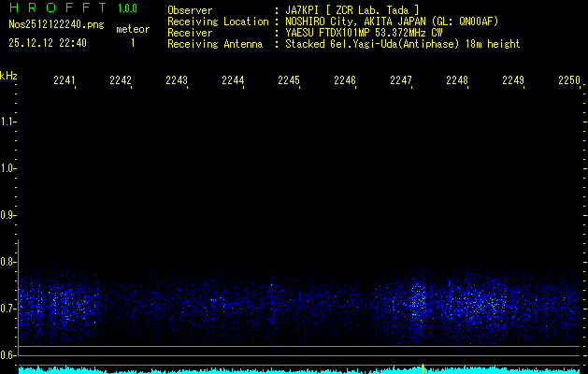Click the kHz axis unit label

(9, 76)
